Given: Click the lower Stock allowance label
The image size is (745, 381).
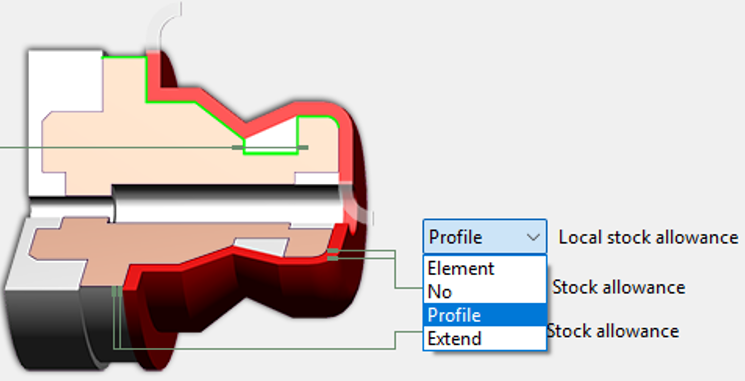Looking at the screenshot, I should (x=612, y=331).
